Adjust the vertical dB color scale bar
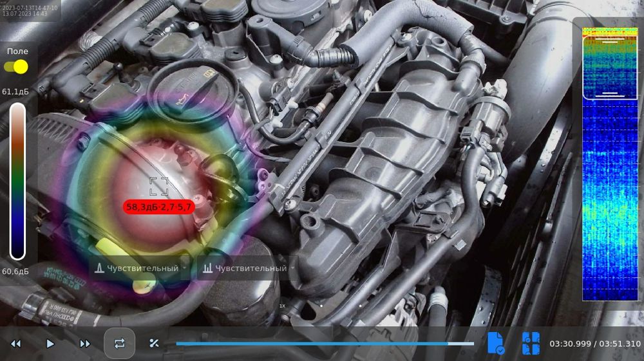This screenshot has width=644, height=361. [17, 181]
